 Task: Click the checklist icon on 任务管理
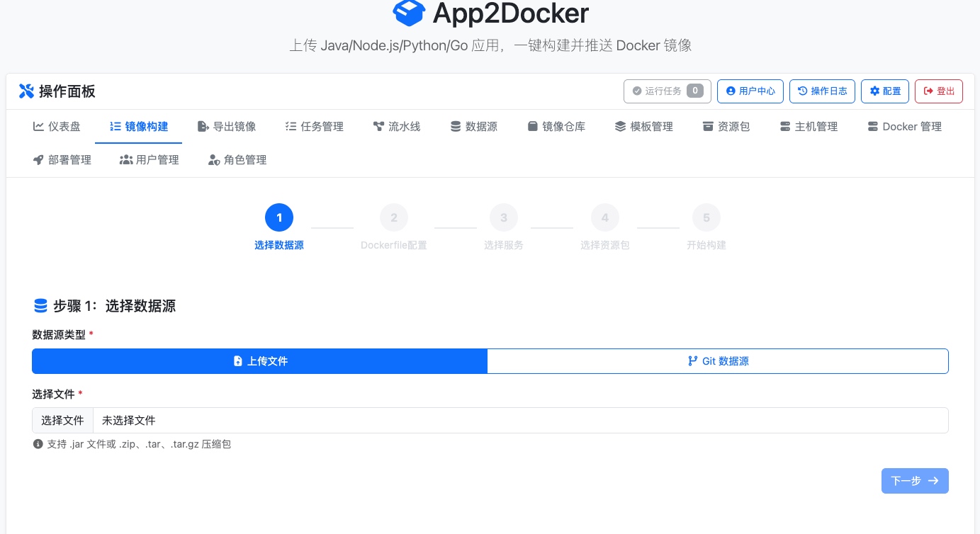pyautogui.click(x=291, y=127)
